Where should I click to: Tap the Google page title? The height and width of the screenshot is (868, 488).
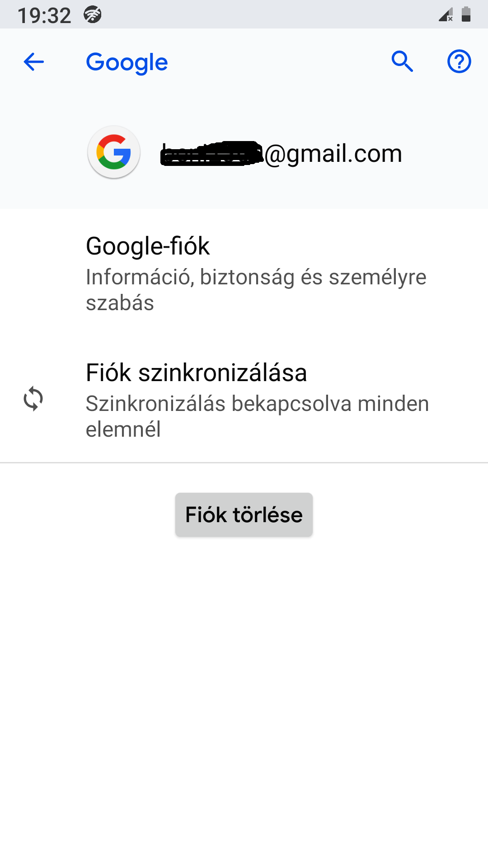pos(127,62)
